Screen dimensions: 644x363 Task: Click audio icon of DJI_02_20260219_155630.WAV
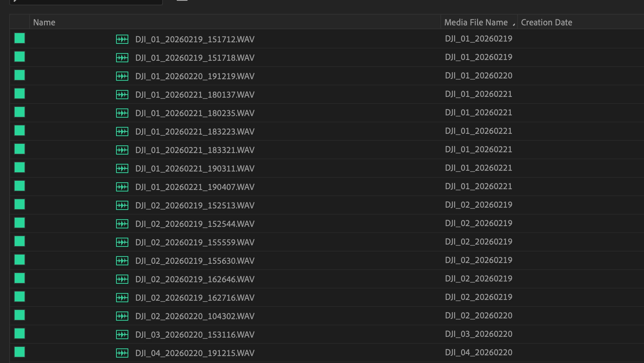pos(122,261)
